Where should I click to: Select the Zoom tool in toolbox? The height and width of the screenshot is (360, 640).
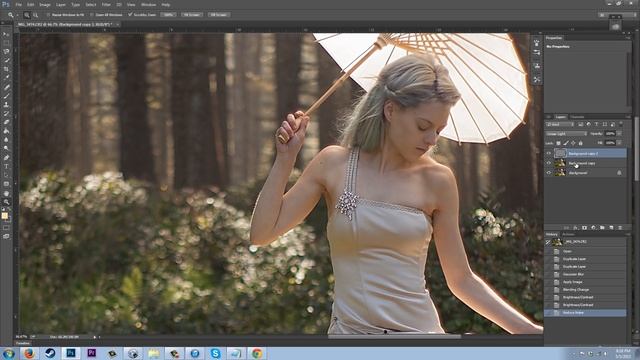[6, 202]
